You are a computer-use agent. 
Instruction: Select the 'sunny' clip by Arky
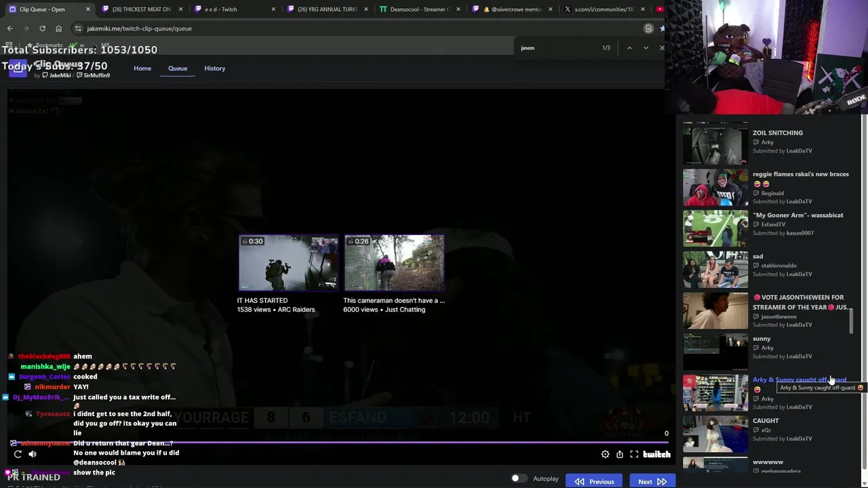point(762,339)
